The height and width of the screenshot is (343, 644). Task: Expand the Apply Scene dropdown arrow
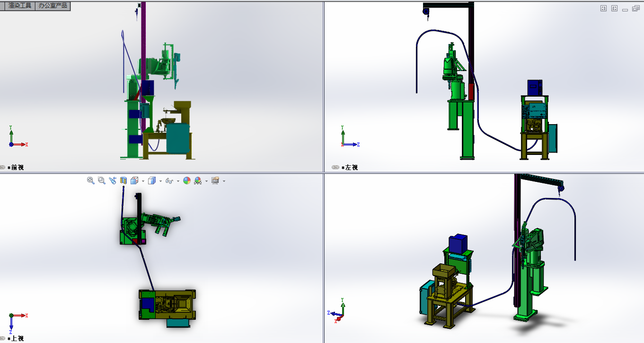coord(206,181)
